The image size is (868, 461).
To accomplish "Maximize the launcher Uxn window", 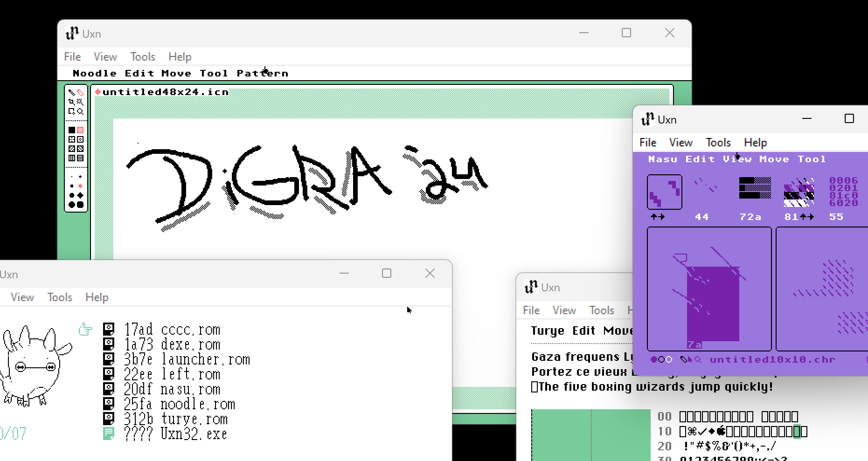I will pyautogui.click(x=387, y=273).
